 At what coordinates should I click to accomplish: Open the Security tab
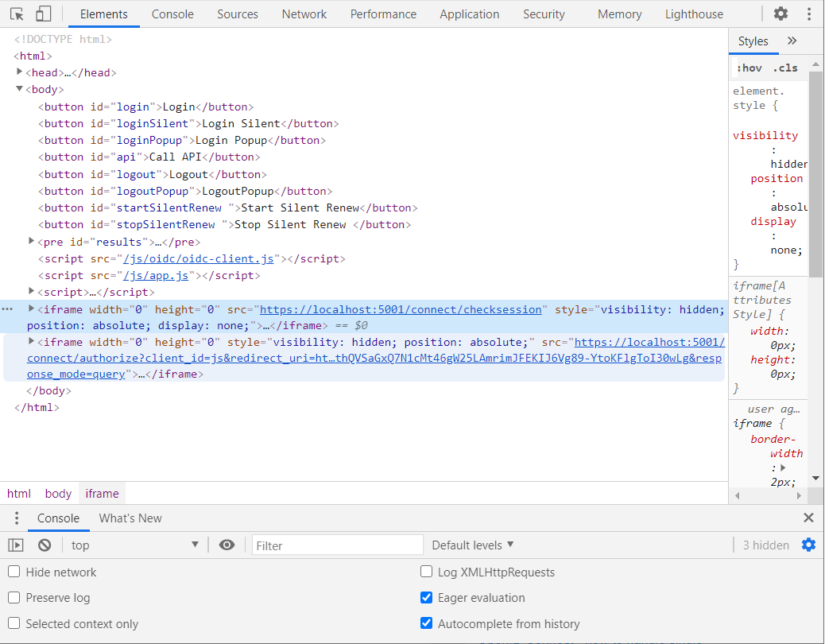544,14
